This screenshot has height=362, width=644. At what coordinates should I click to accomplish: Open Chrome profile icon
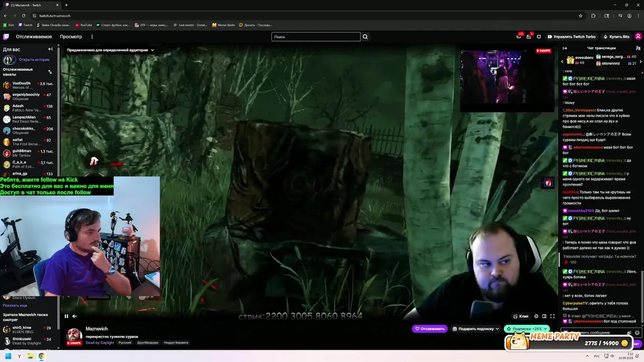pyautogui.click(x=629, y=16)
